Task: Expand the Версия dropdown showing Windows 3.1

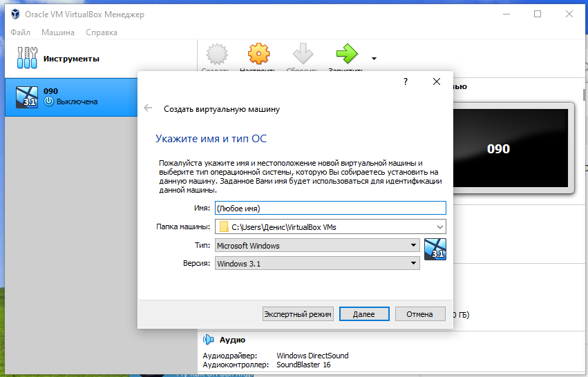Action: tap(316, 263)
